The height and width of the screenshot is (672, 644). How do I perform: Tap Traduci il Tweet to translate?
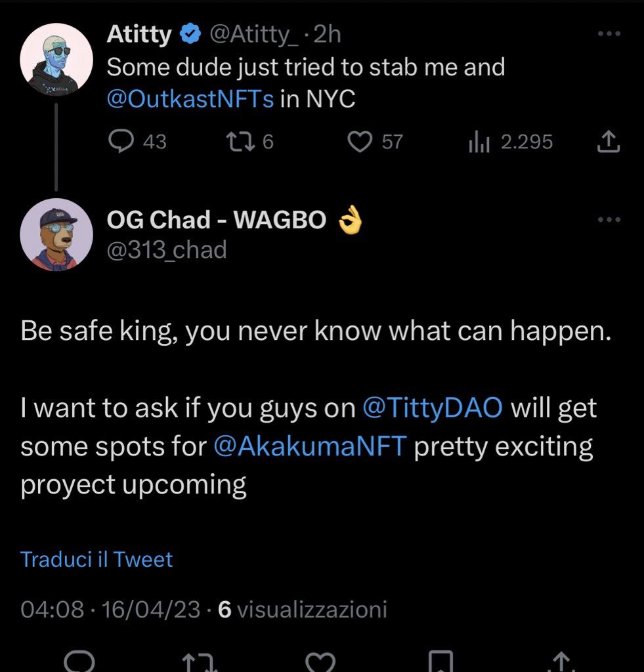[97, 559]
